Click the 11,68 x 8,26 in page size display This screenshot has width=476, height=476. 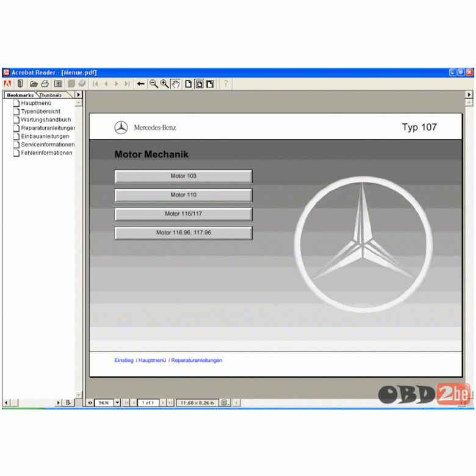[x=197, y=403]
